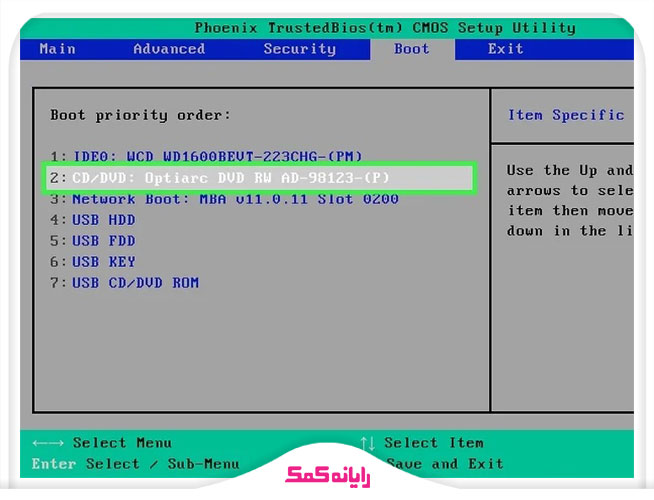
Task: Click the Select Menu hint text
Action: (122, 443)
